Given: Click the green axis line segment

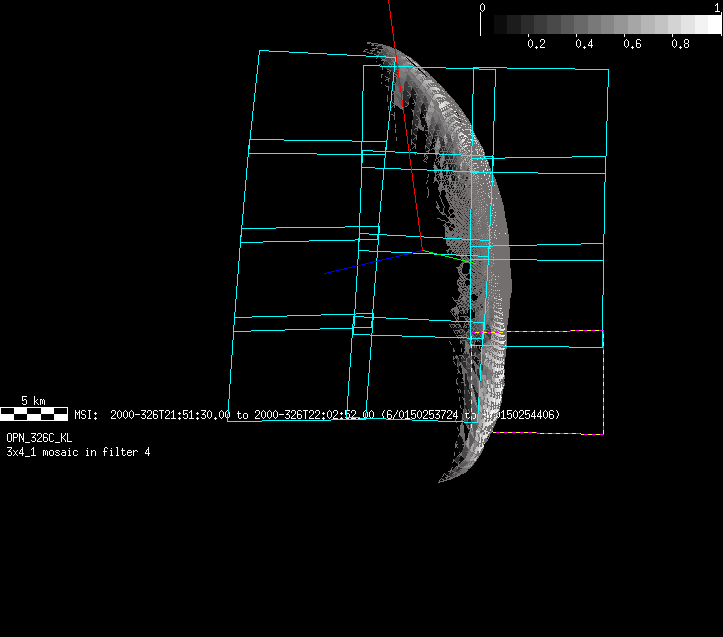Looking at the screenshot, I should tap(445, 256).
